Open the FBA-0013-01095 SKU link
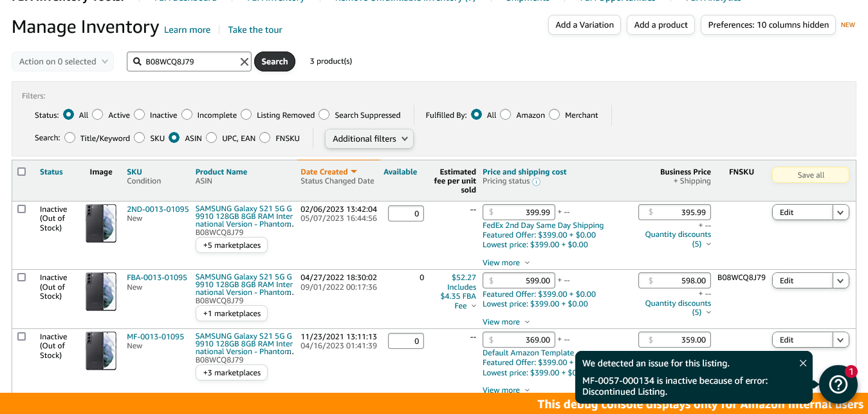The width and height of the screenshot is (868, 414). 157,278
